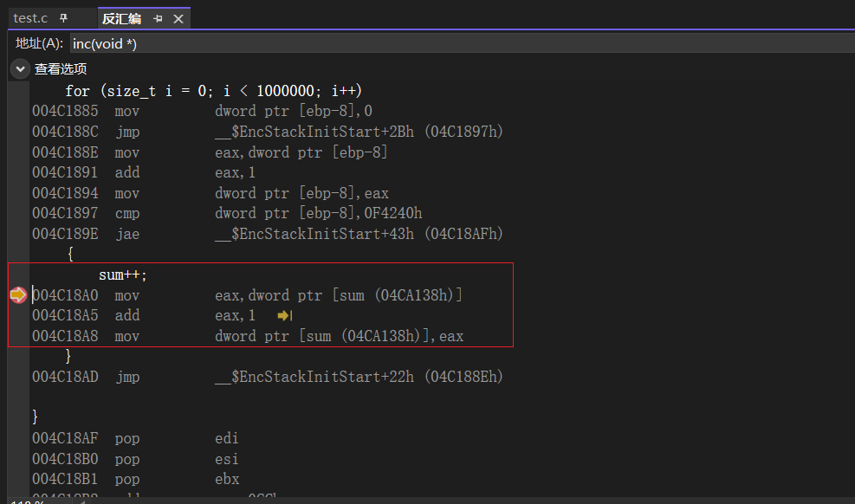The height and width of the screenshot is (504, 855).
Task: Click run-to-here arrow beside add eax,1
Action: 285,316
